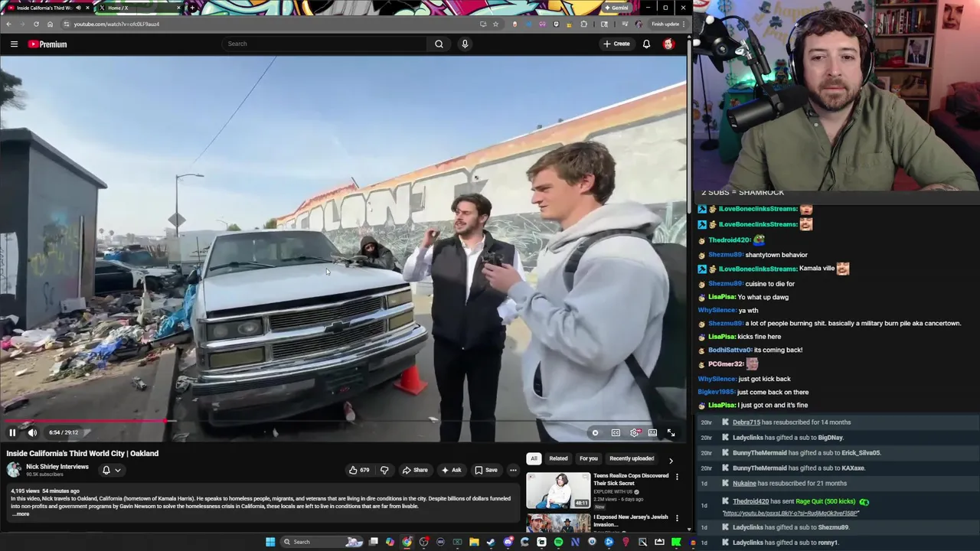
Task: Open YouTube notifications bell
Action: [646, 44]
